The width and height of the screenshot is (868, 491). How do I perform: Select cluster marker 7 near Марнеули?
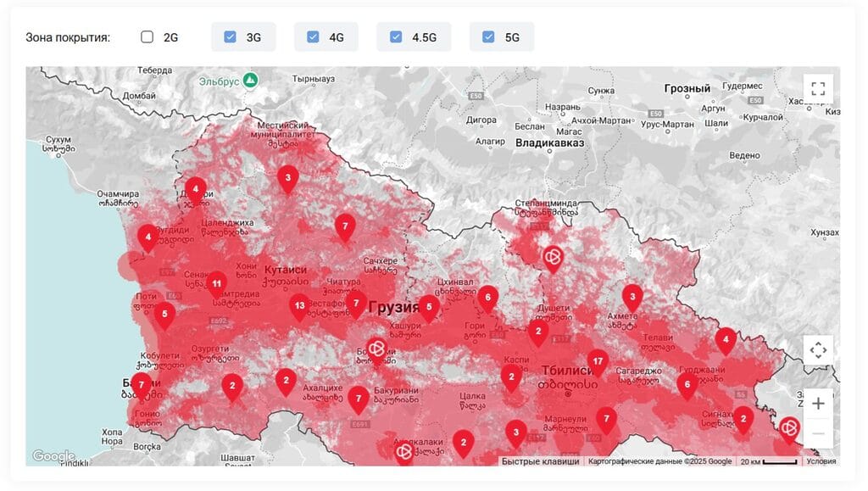(606, 418)
